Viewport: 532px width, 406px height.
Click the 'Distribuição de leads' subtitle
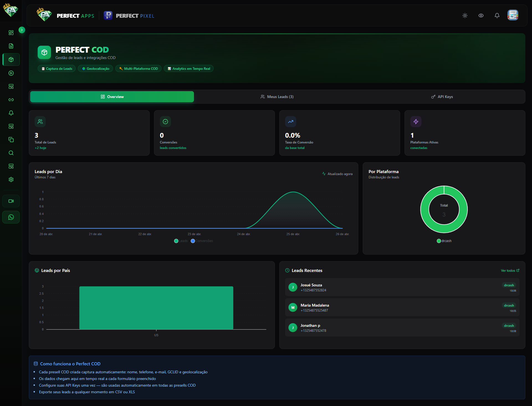(x=384, y=177)
